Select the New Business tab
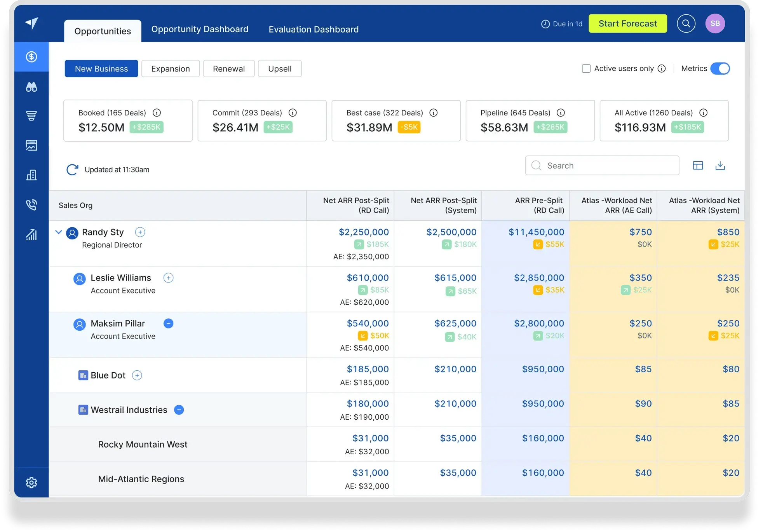The width and height of the screenshot is (777, 532). (101, 68)
